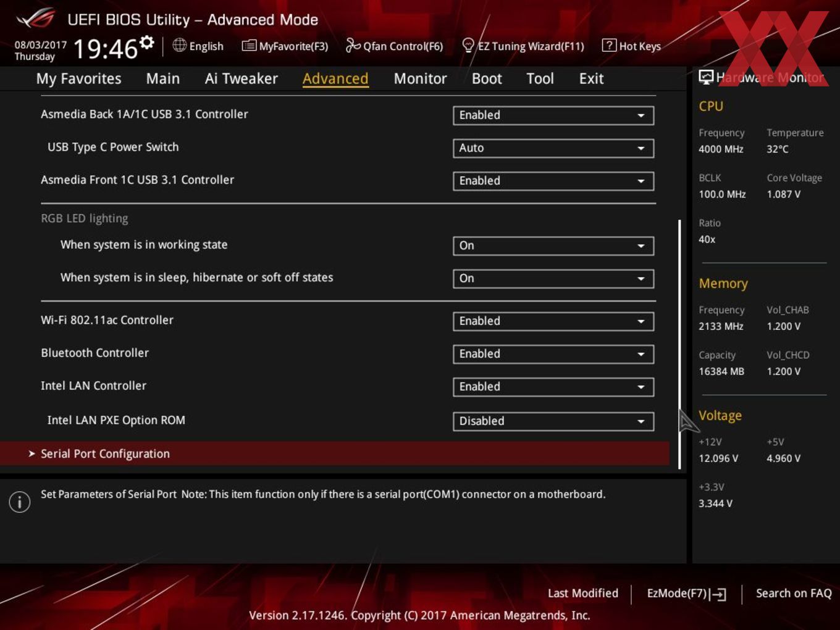This screenshot has height=630, width=840.
Task: Launch EZ Tuning Wizard(F11)
Action: click(x=523, y=46)
